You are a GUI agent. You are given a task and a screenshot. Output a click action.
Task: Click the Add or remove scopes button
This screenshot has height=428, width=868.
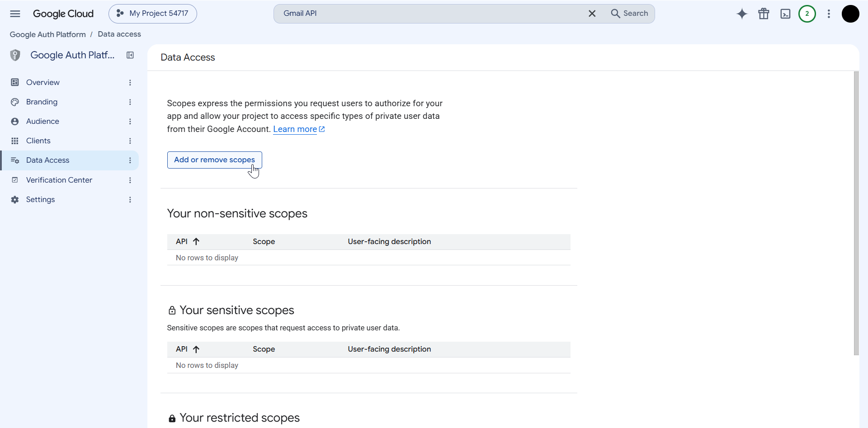[214, 160]
